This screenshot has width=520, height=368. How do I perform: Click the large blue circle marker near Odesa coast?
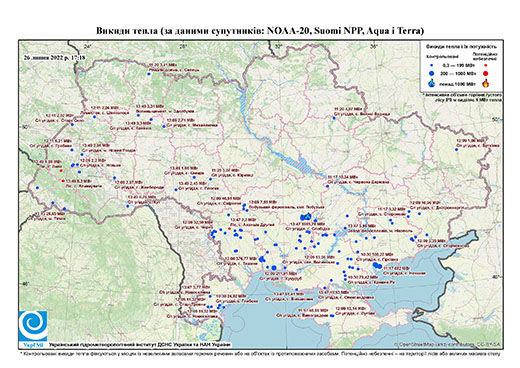(x=274, y=267)
